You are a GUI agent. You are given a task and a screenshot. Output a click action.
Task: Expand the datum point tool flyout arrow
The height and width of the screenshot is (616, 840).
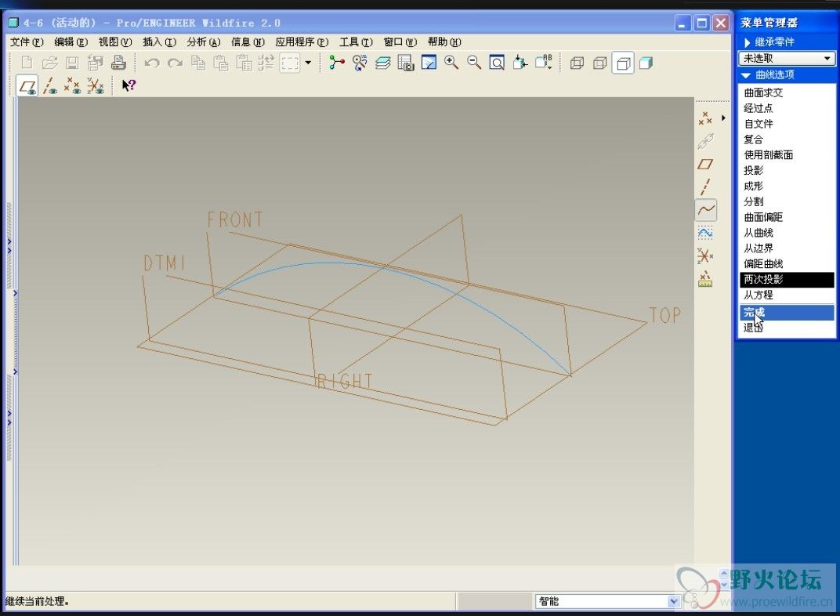tap(723, 118)
